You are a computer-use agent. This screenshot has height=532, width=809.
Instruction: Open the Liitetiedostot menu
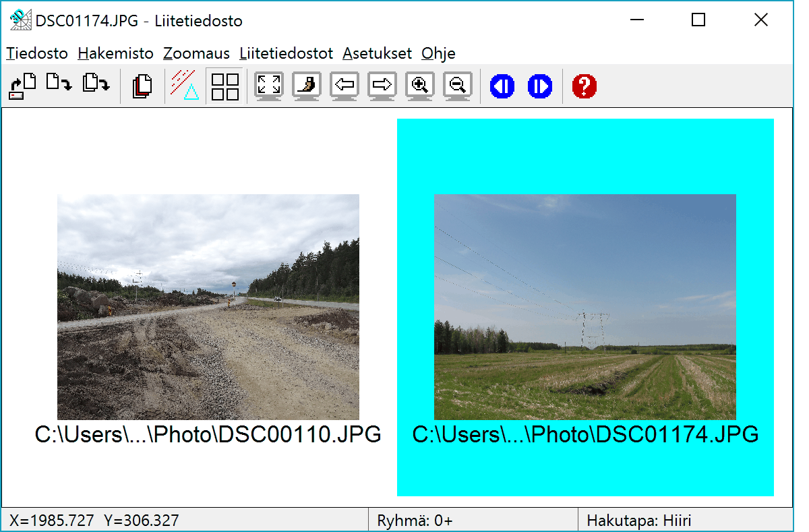tap(286, 53)
